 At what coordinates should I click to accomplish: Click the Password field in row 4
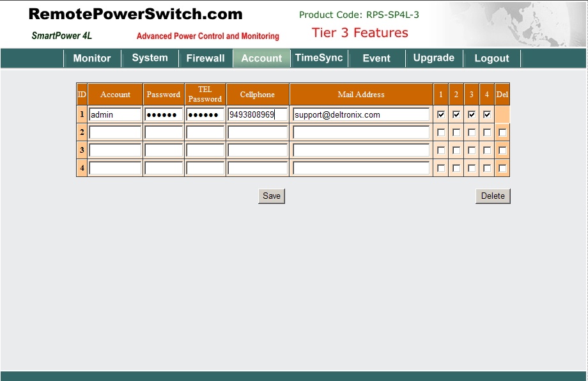point(164,168)
